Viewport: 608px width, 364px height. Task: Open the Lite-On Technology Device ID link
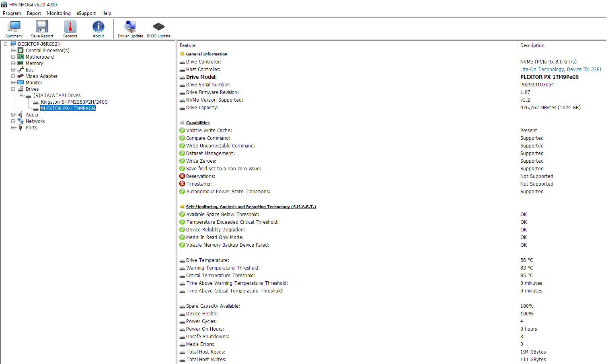[561, 70]
